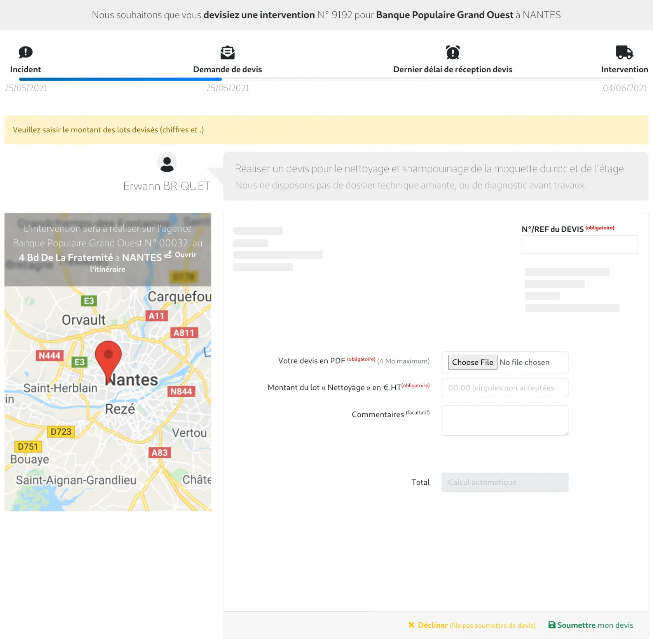Submit the quote with Soumettre mon devis
The height and width of the screenshot is (644, 653).
(x=595, y=625)
